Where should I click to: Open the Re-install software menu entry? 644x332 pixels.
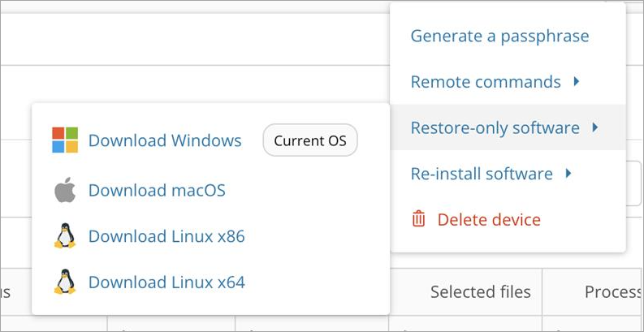(482, 174)
